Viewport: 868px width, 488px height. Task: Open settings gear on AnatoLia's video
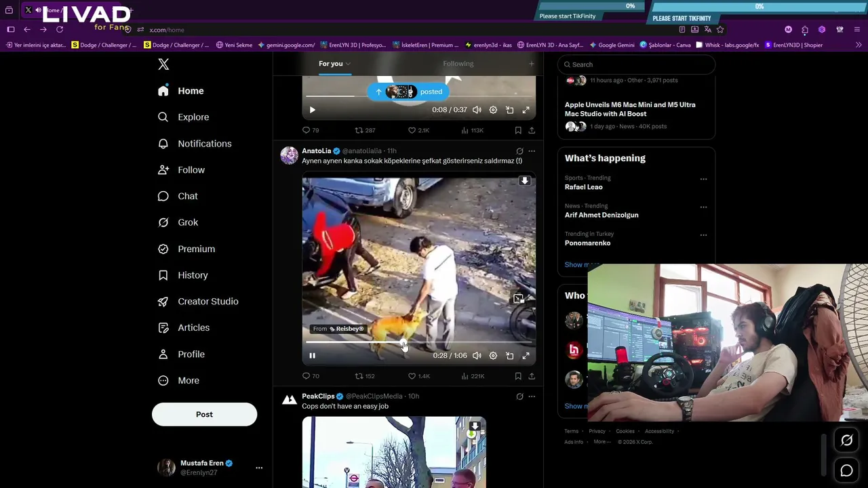click(x=493, y=355)
